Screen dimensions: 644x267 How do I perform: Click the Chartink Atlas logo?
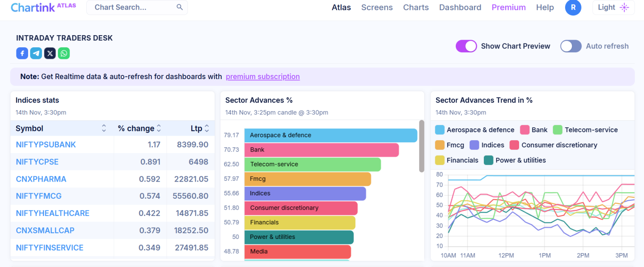43,7
